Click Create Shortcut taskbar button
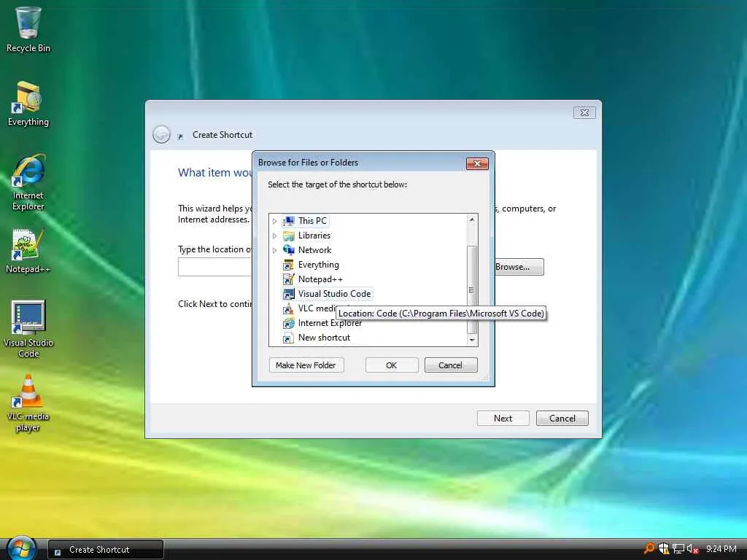Screen dimensions: 747x560 pos(105,550)
